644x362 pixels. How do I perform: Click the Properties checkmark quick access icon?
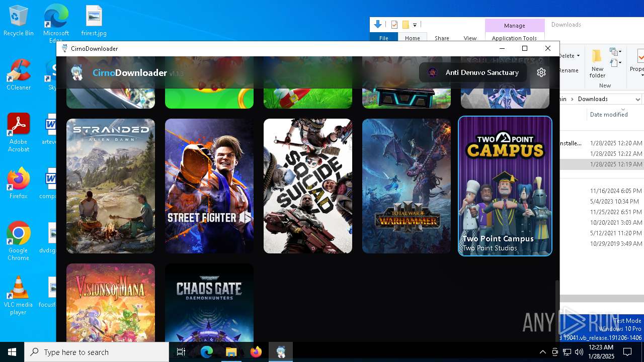pos(394,25)
